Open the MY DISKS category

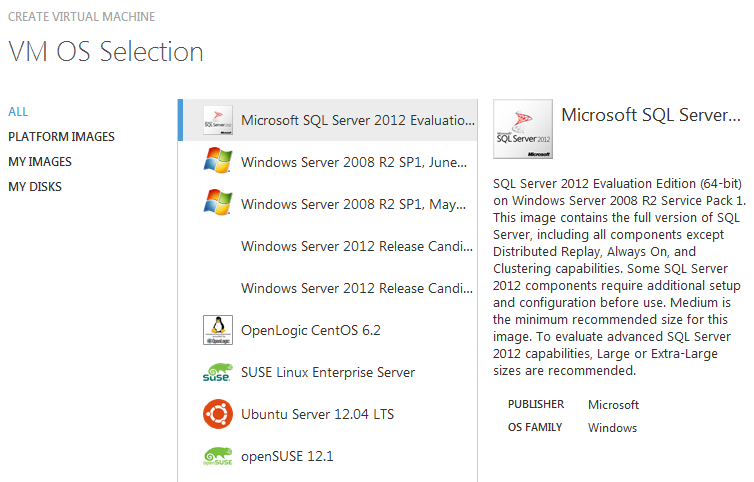[x=36, y=187]
